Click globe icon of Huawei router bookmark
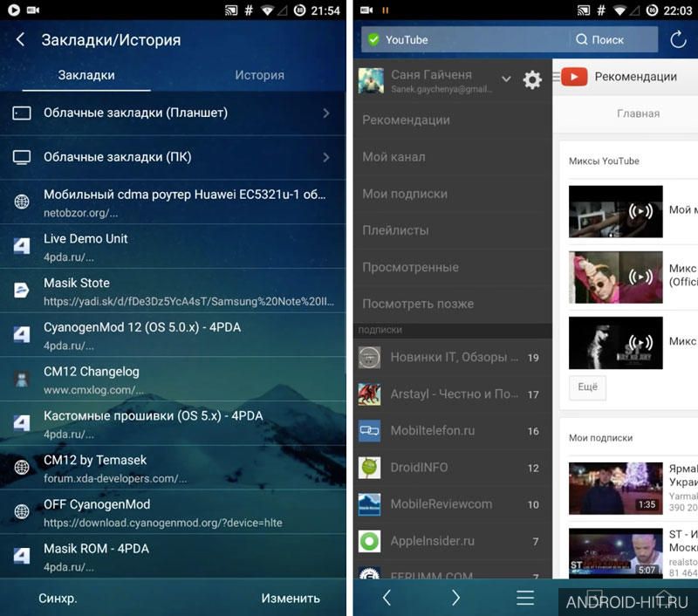 (x=22, y=202)
